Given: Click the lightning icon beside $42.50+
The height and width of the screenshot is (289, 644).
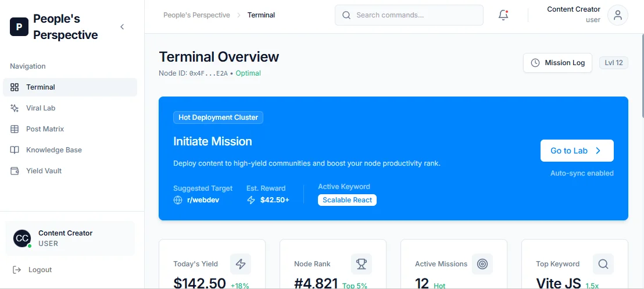Looking at the screenshot, I should [251, 200].
